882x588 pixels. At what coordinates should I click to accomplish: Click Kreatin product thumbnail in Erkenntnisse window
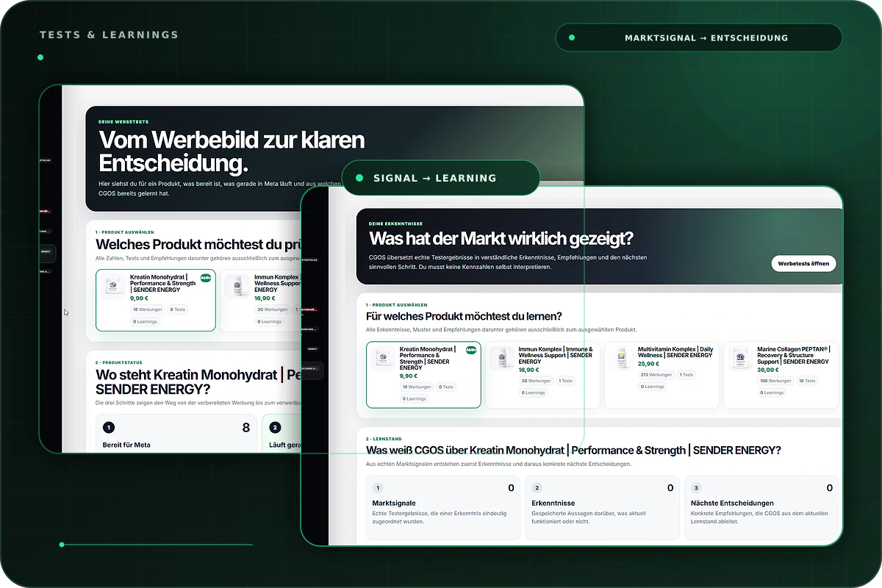(383, 358)
